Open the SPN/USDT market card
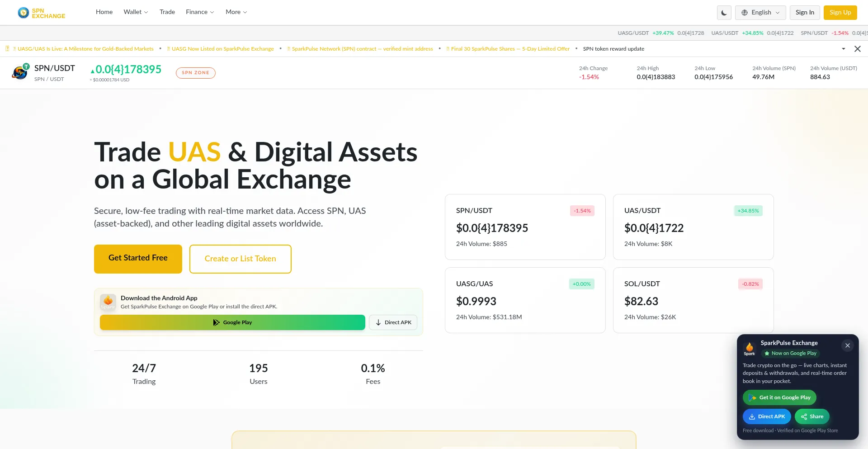868x449 pixels. coord(525,227)
